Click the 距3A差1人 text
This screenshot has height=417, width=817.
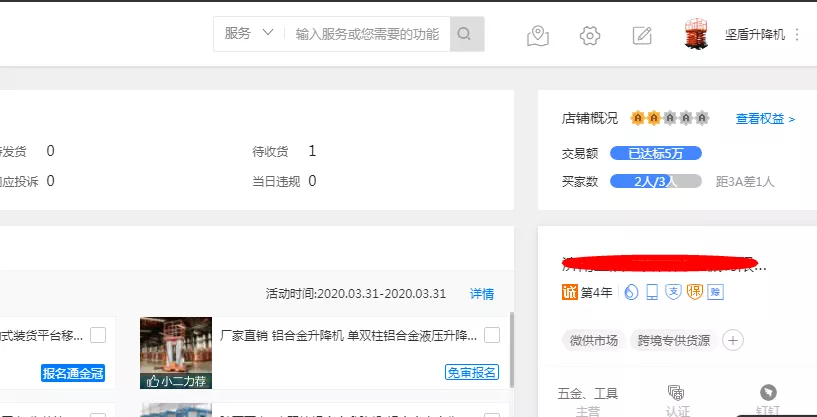pyautogui.click(x=745, y=182)
